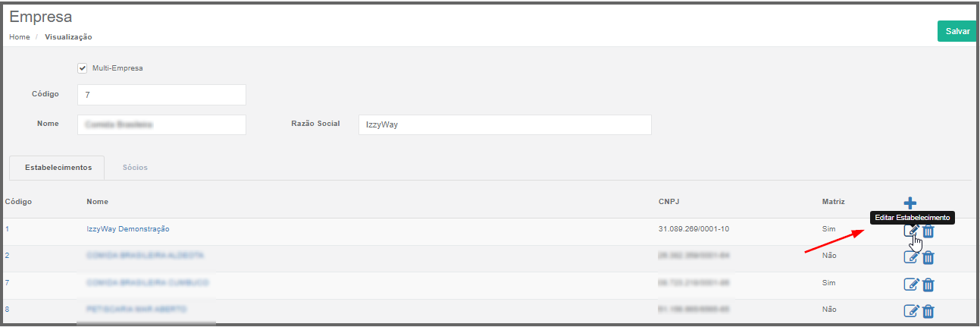
Task: Click the green Salvar button
Action: tap(957, 31)
